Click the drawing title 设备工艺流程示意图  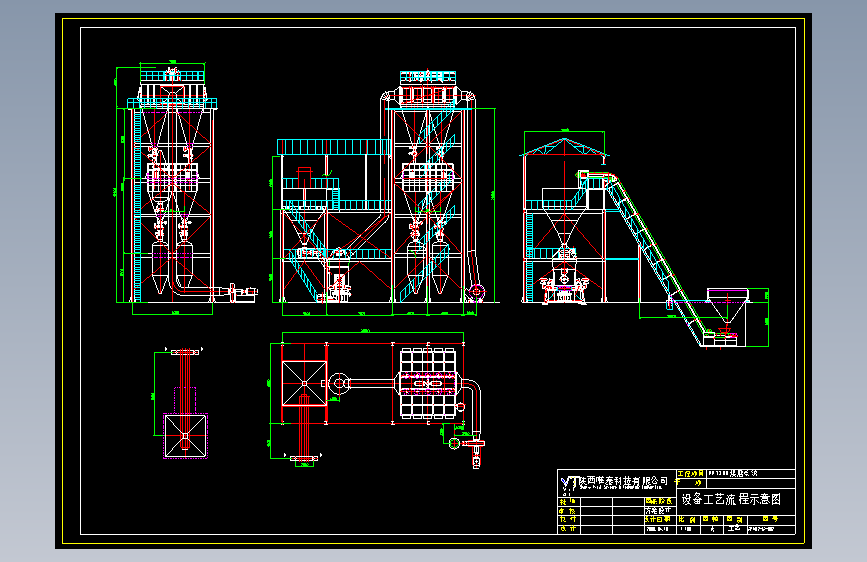point(731,499)
